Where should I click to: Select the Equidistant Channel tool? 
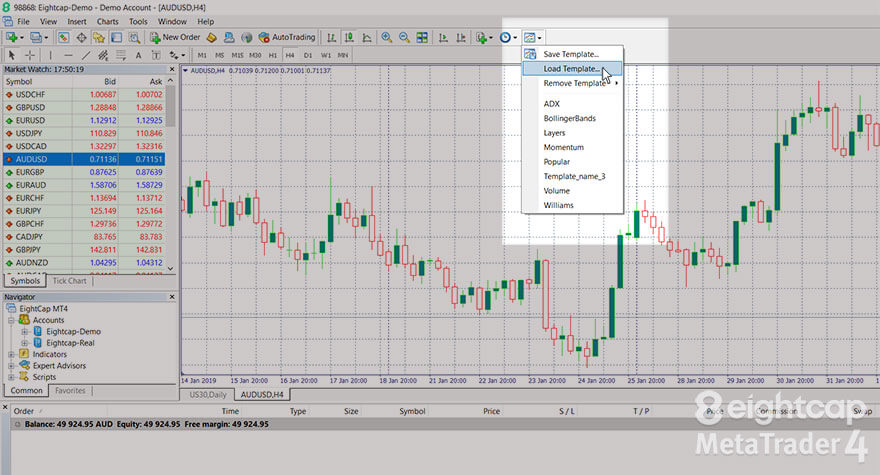pos(103,55)
